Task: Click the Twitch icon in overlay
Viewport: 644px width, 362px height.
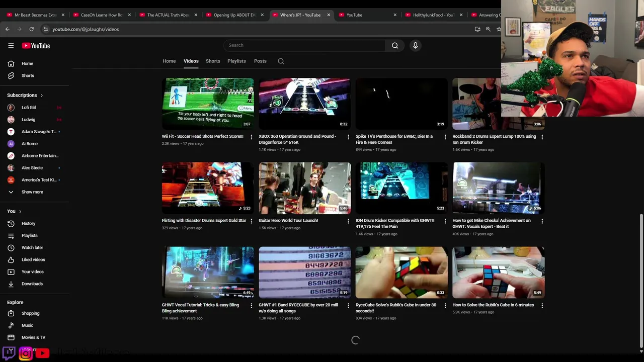Action: pos(9,353)
